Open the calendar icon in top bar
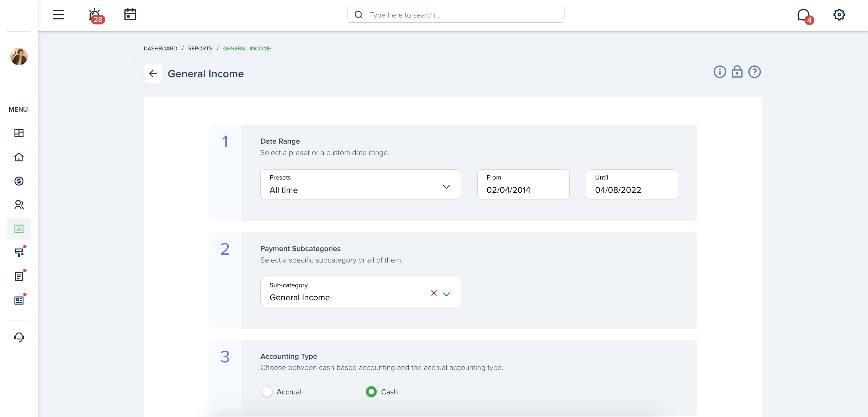This screenshot has height=417, width=868. tap(130, 14)
